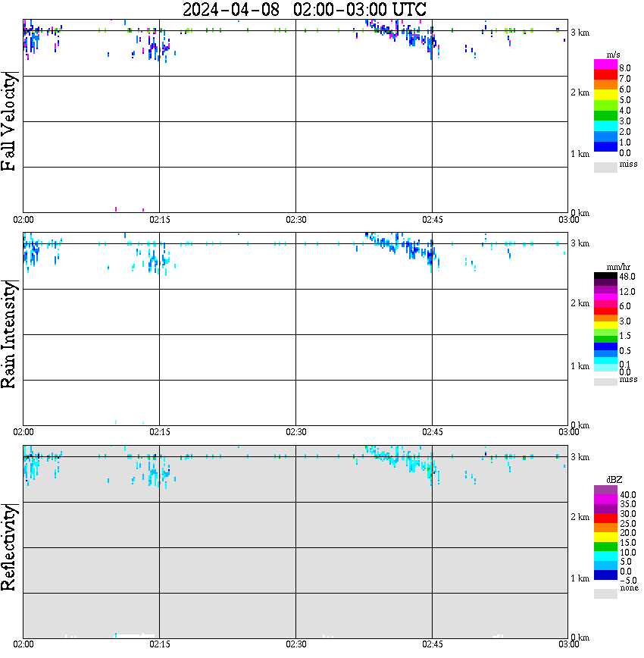Click the light green 4.0 m/s legend swatch
The height and width of the screenshot is (658, 644).
(x=605, y=105)
